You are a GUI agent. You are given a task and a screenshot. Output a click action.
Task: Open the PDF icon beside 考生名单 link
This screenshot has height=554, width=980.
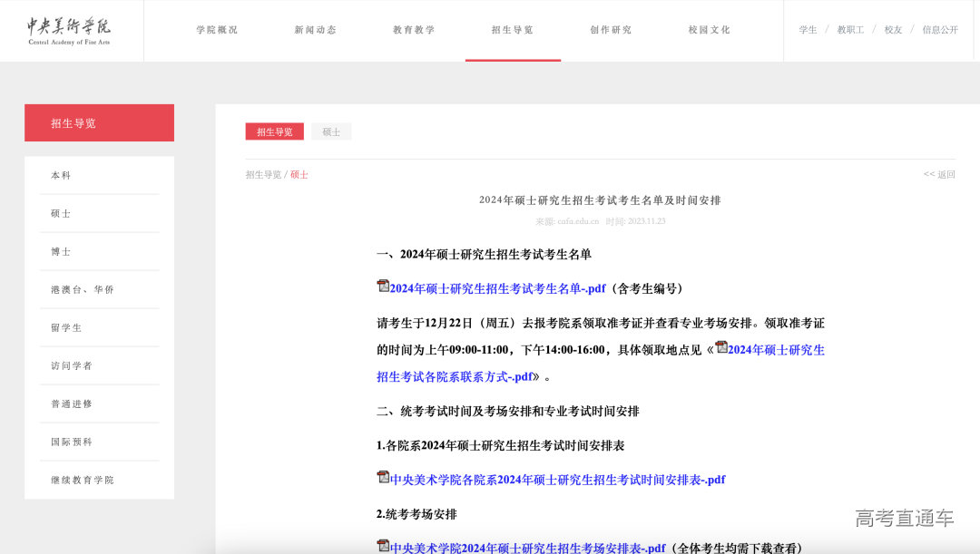coord(383,286)
